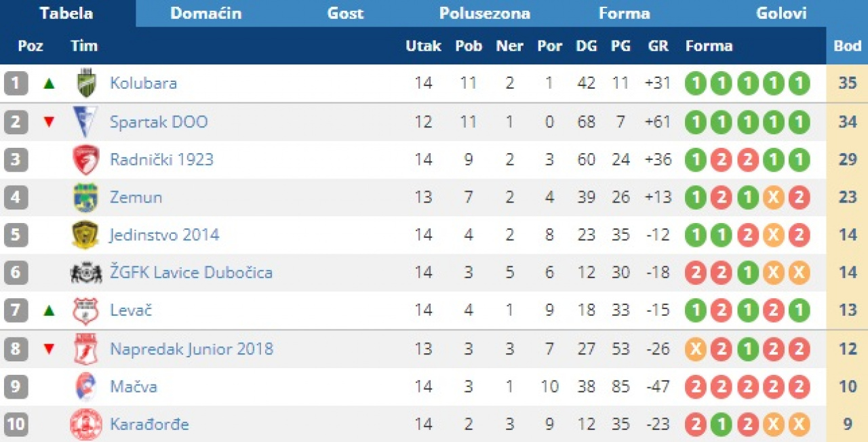
Task: Click the Spartak DOO team logo
Action: 85,122
